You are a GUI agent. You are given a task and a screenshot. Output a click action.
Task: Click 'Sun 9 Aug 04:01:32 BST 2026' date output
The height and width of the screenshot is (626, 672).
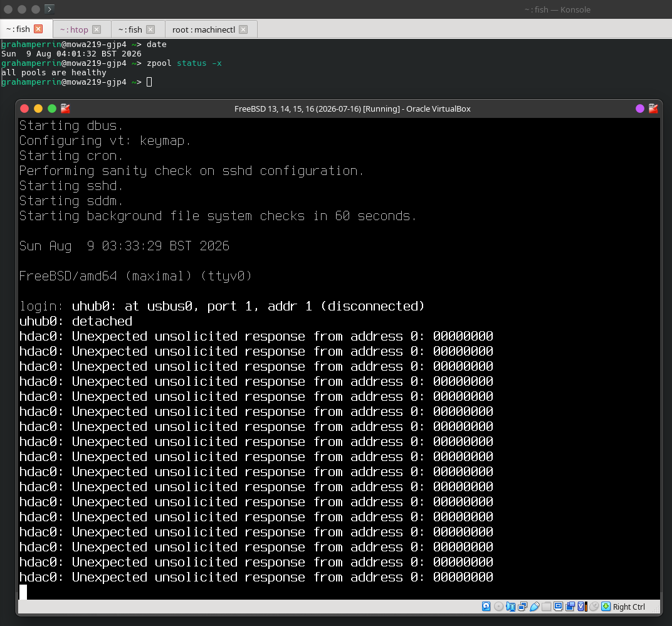(71, 53)
